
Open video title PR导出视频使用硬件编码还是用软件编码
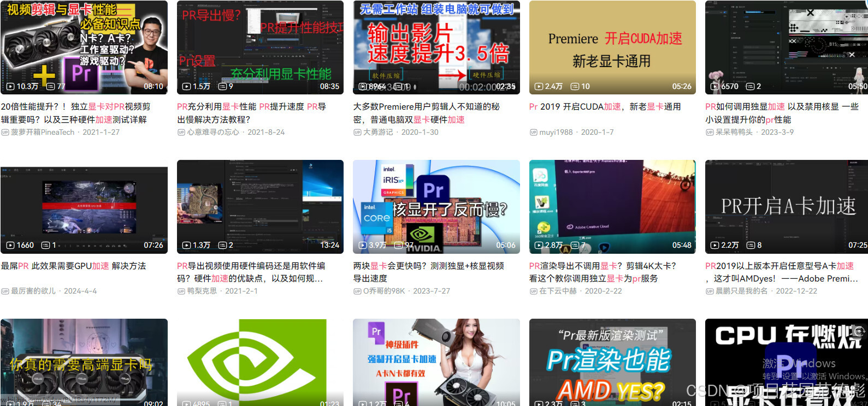251,272
